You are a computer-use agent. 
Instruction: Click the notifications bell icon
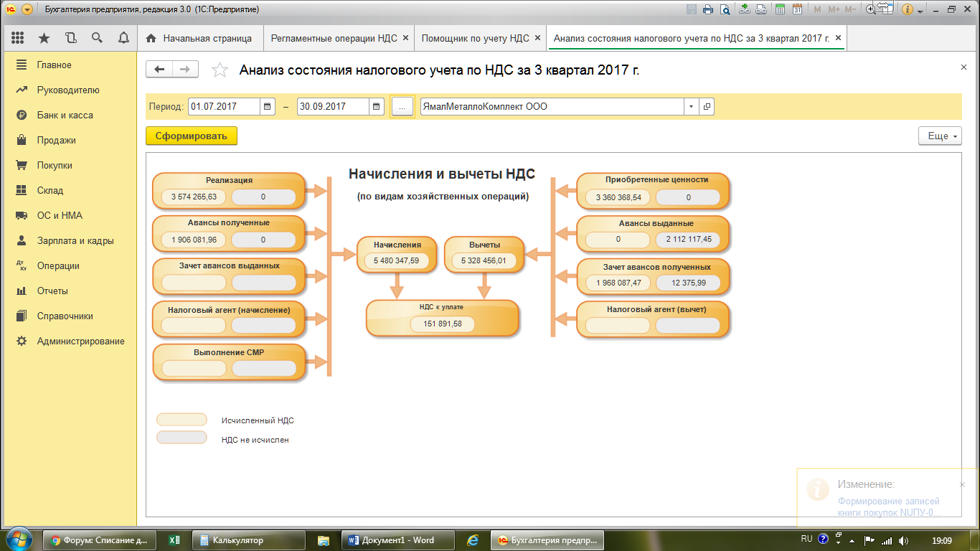[123, 38]
